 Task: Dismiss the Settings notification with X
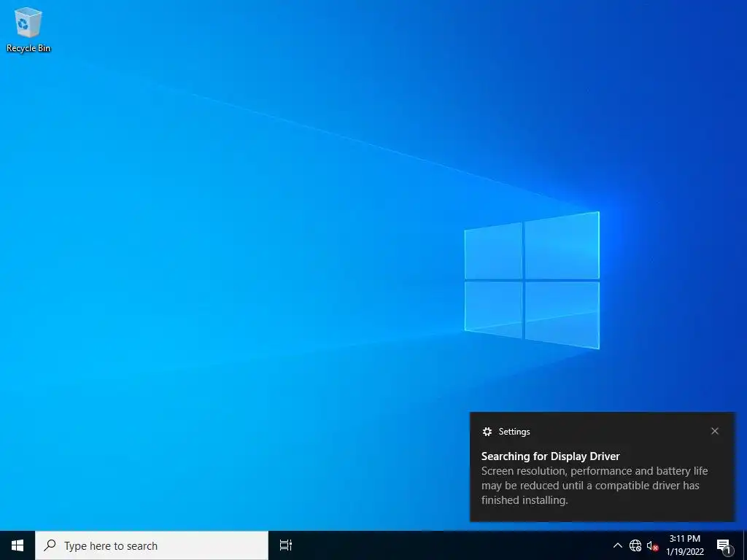(x=715, y=431)
